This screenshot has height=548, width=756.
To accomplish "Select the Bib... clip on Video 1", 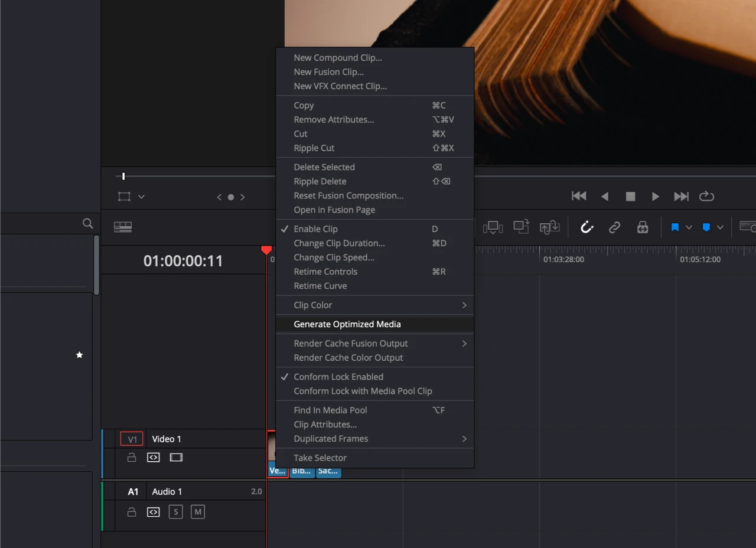I will coord(301,471).
